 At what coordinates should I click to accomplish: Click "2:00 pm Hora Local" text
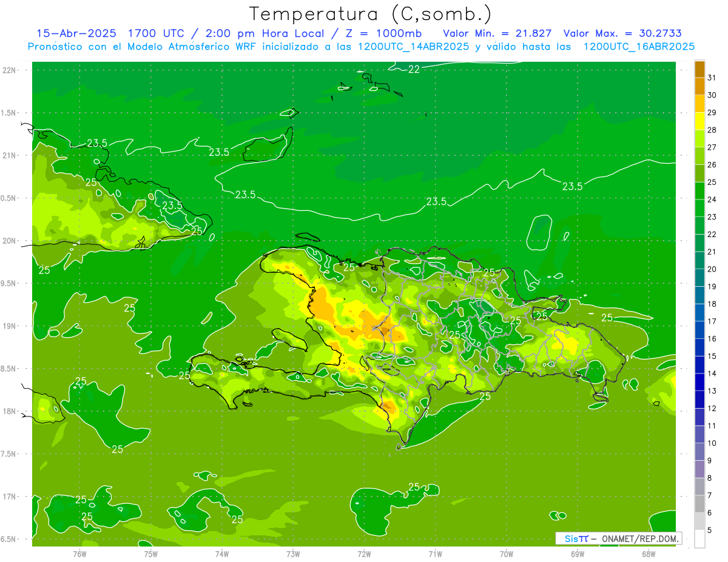tap(263, 33)
